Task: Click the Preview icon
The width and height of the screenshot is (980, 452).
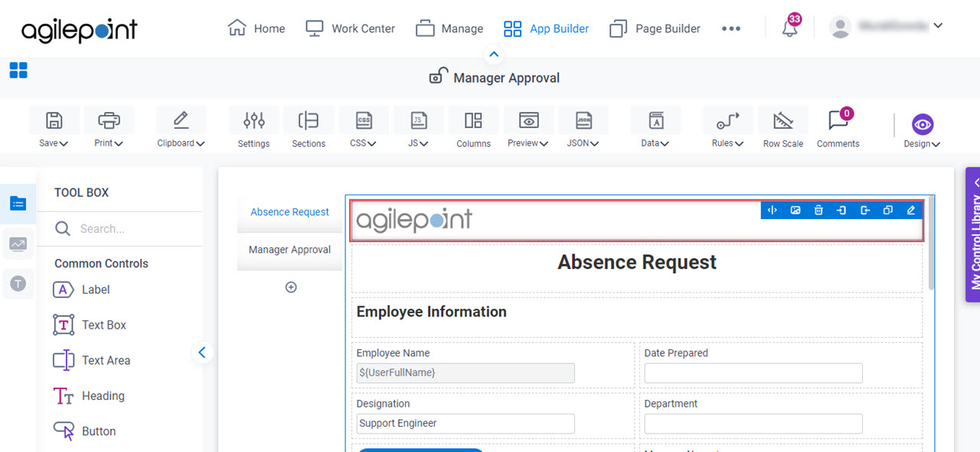Action: tap(528, 120)
